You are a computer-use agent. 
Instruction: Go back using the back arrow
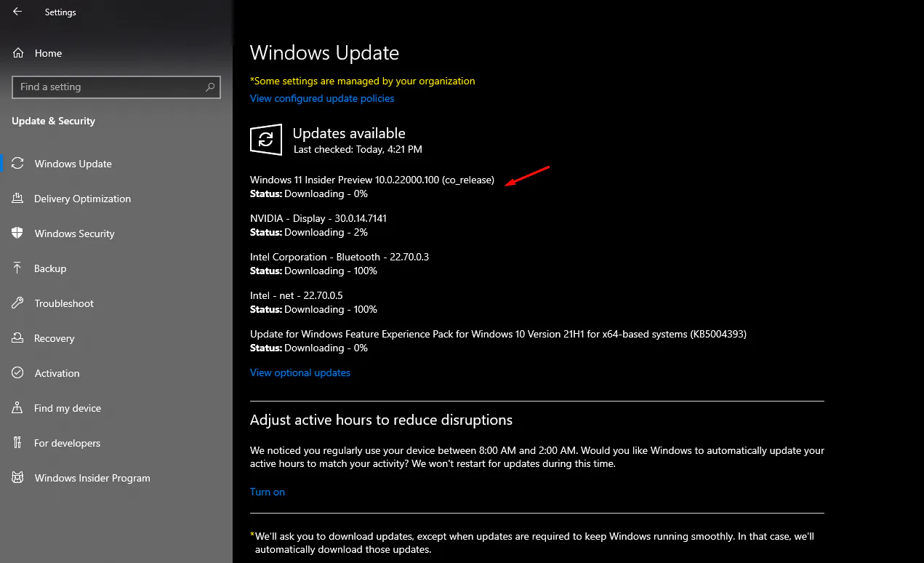17,12
